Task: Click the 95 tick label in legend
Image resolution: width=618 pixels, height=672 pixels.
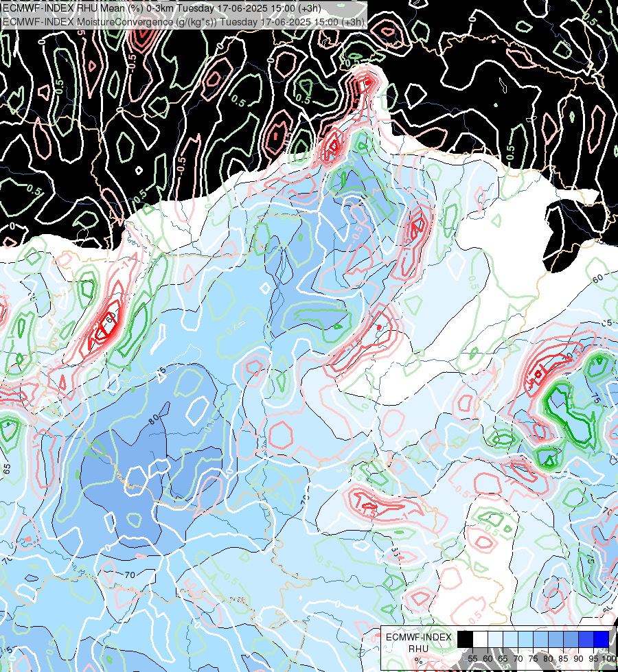Action: tap(593, 659)
